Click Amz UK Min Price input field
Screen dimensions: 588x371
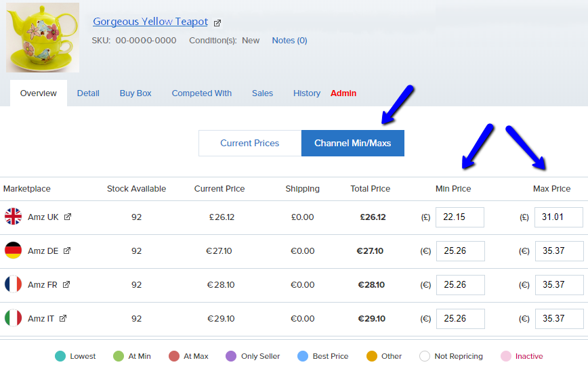click(x=460, y=217)
